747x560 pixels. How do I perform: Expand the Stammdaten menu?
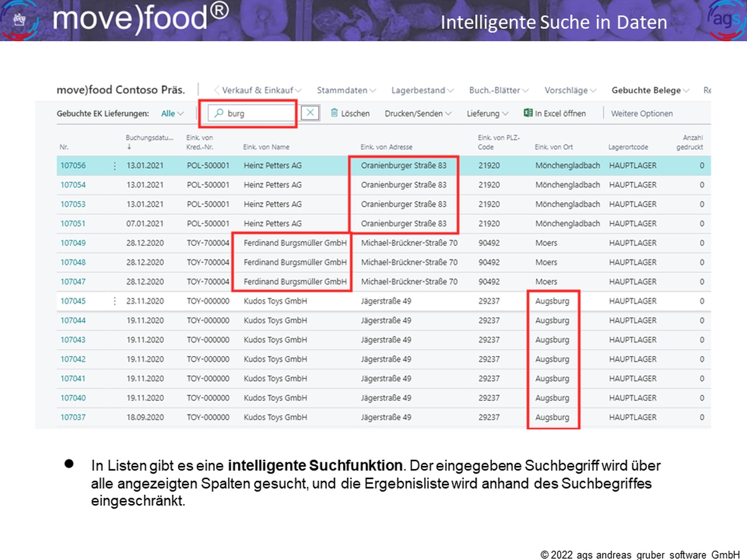coord(346,90)
